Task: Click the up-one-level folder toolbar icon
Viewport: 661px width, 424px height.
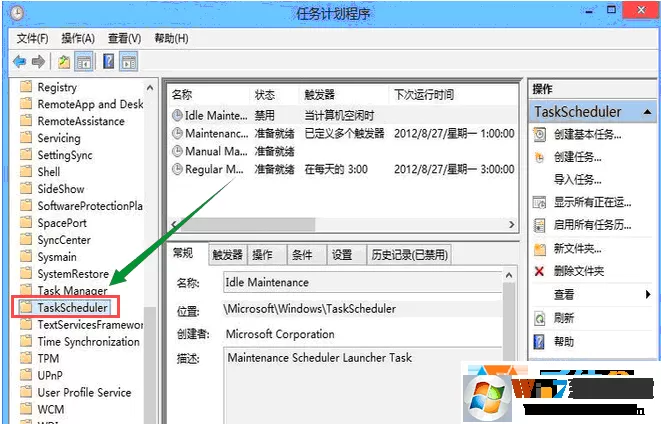Action: pos(64,62)
